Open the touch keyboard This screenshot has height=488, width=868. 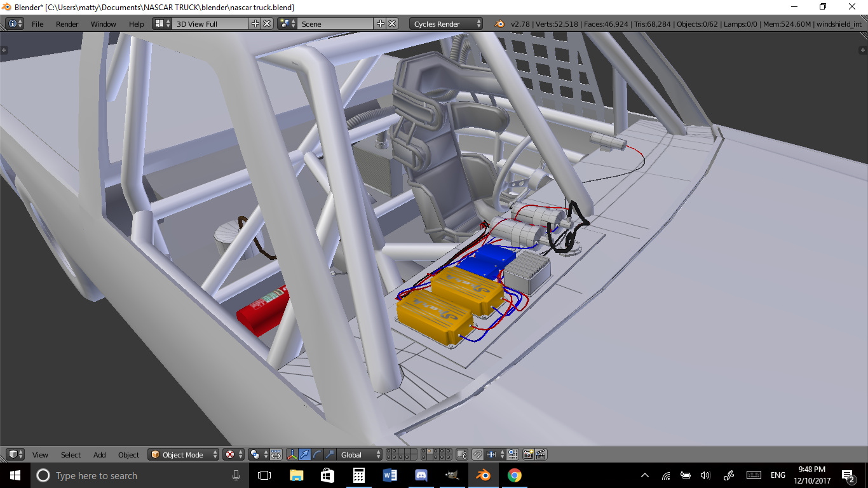(x=754, y=475)
